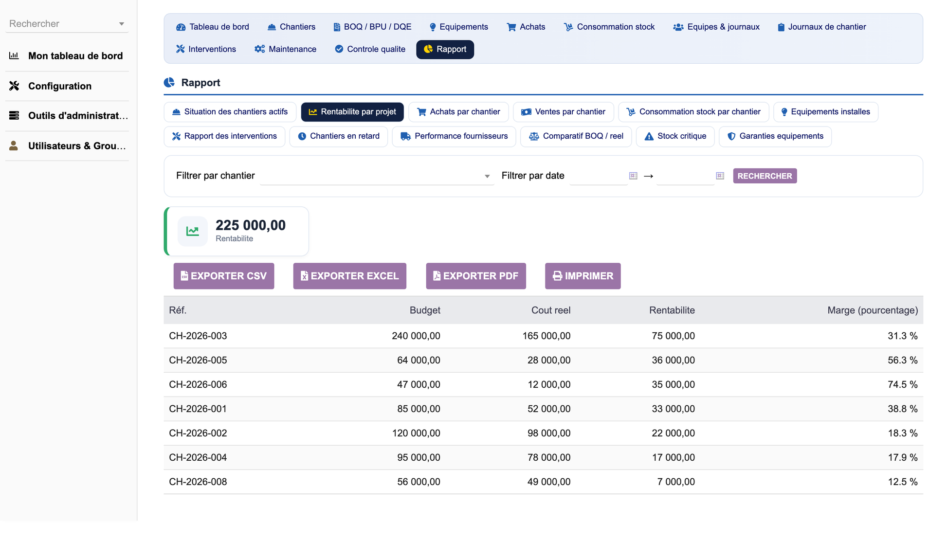947x560 pixels.
Task: Click the Garanties equipements shield icon
Action: click(x=731, y=137)
